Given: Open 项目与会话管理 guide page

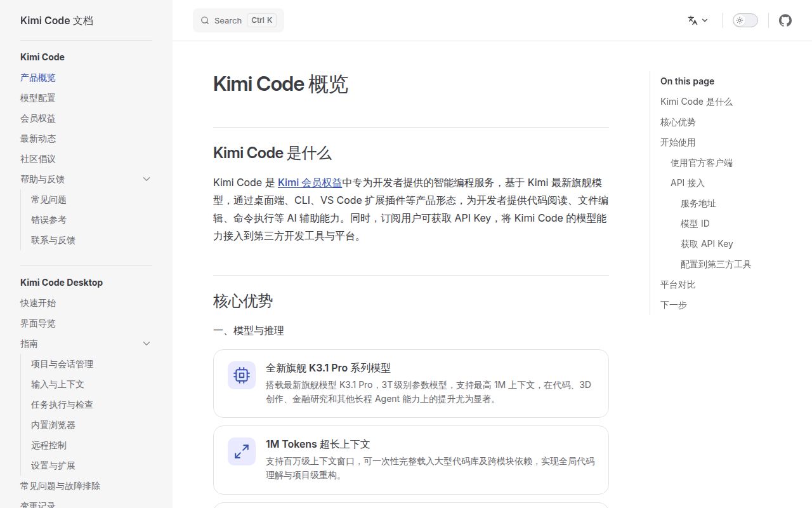Looking at the screenshot, I should coord(62,364).
